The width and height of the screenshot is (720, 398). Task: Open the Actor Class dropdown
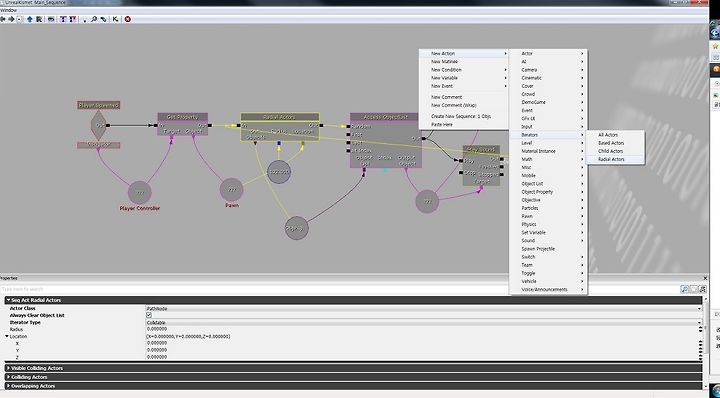700,308
